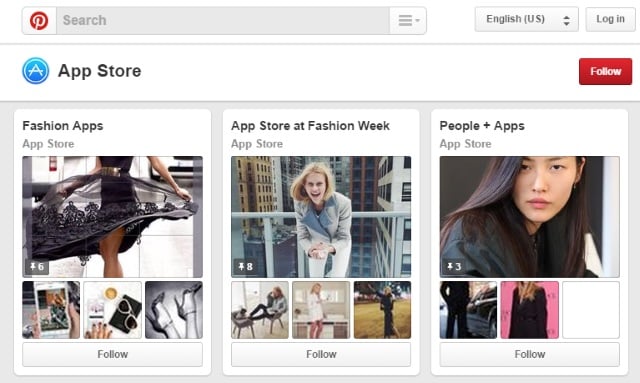640x383 pixels.
Task: Click the pin count badge showing 6
Action: click(37, 267)
